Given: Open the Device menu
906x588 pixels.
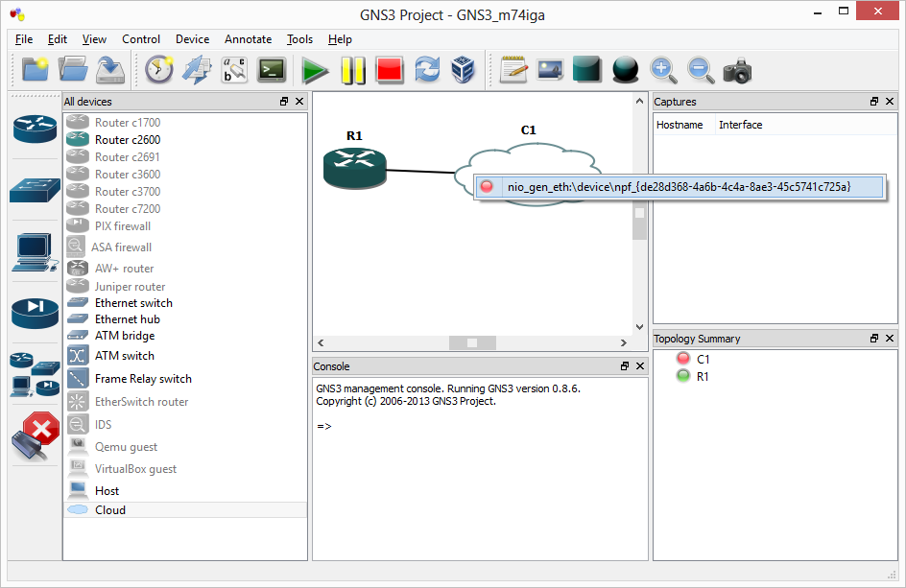Looking at the screenshot, I should (192, 39).
